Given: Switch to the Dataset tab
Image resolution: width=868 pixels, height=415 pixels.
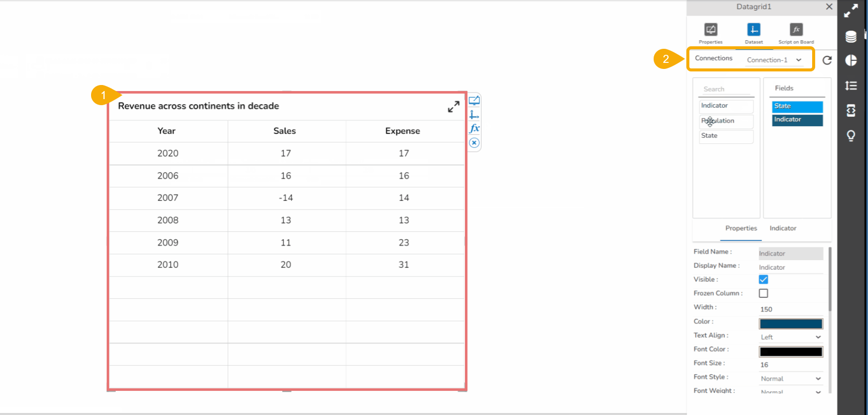Looking at the screenshot, I should pos(753,30).
